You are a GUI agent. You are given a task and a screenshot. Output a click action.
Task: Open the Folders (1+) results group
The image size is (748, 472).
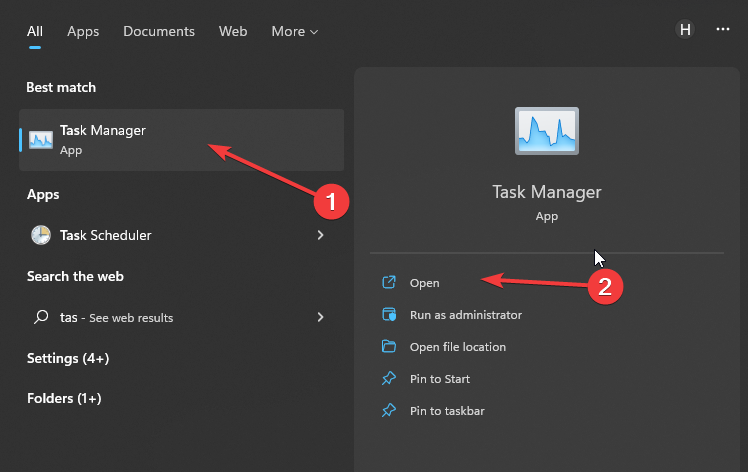coord(64,399)
